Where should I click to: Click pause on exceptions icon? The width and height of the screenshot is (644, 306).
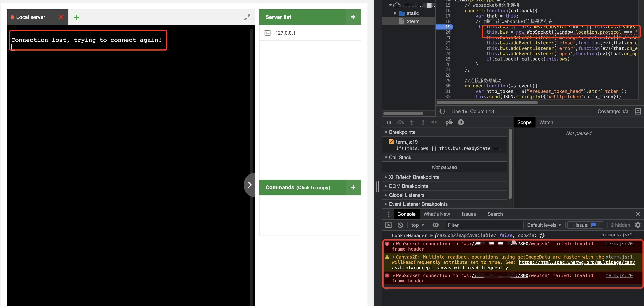461,122
